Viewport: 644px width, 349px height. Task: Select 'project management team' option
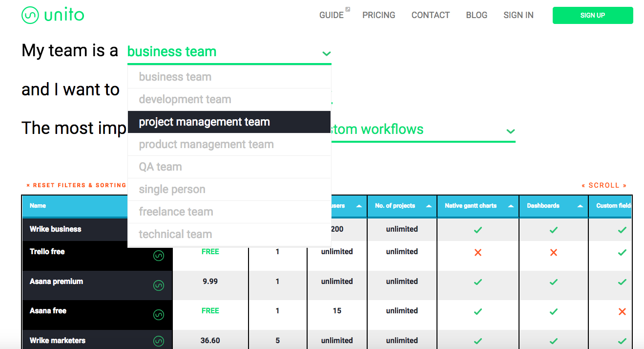pos(229,122)
